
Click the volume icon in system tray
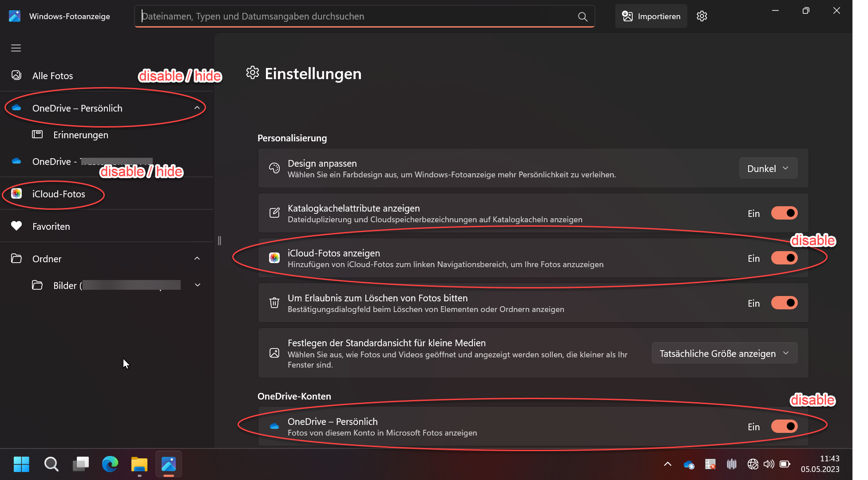pyautogui.click(x=769, y=464)
